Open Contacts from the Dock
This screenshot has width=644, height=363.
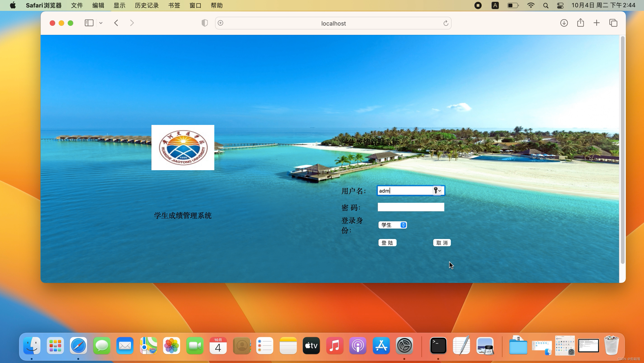coord(242,346)
